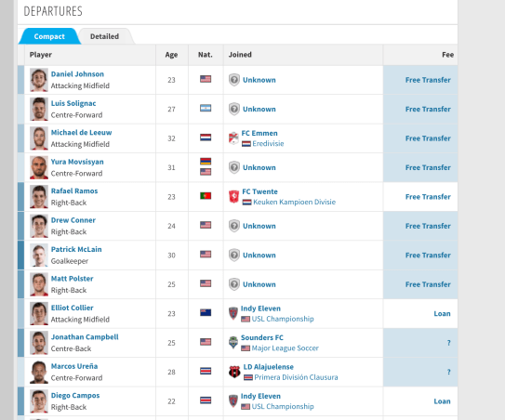Click the Sounders FC club crest
This screenshot has height=420, width=505.
233,343
